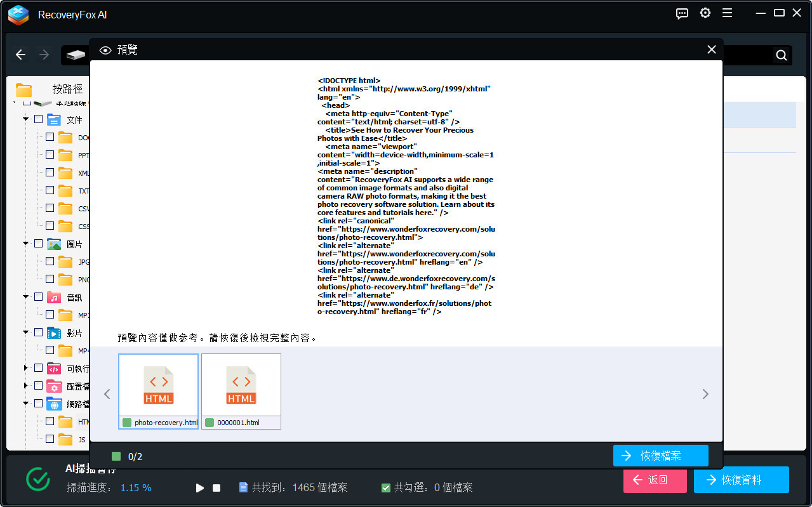Open the feedback message icon in the title bar
The width and height of the screenshot is (812, 507).
[x=682, y=13]
